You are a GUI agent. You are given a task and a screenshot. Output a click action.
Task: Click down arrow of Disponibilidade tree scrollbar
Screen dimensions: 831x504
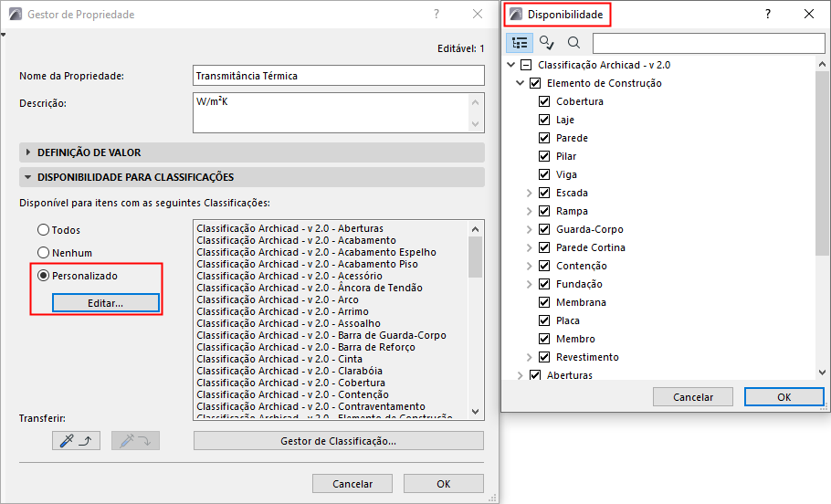tap(822, 373)
